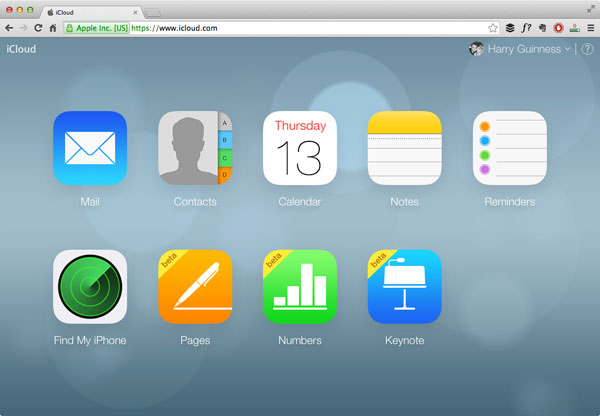Reload the iCloud page
The height and width of the screenshot is (416, 600).
pos(38,28)
